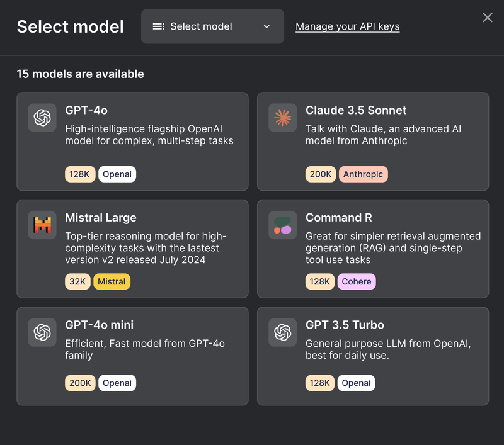
Task: Select the GPT-4o mini model
Action: tap(132, 356)
